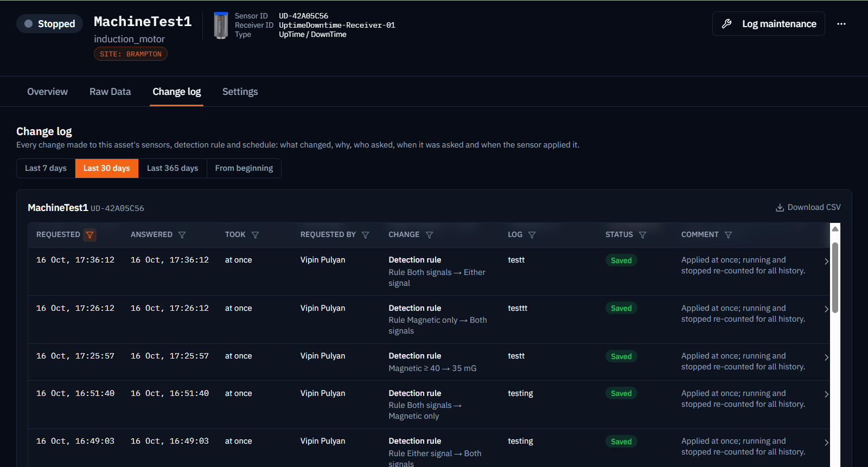Expand the 16:49:03 row details chevron
This screenshot has width=868, height=467.
[x=826, y=442]
